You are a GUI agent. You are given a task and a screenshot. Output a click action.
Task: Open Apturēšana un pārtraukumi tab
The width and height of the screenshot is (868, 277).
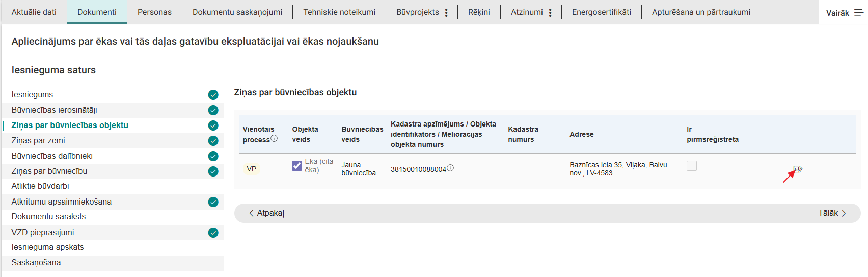click(701, 12)
